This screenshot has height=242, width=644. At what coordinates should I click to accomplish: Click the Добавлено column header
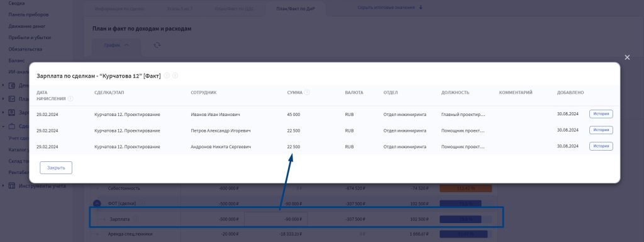570,93
